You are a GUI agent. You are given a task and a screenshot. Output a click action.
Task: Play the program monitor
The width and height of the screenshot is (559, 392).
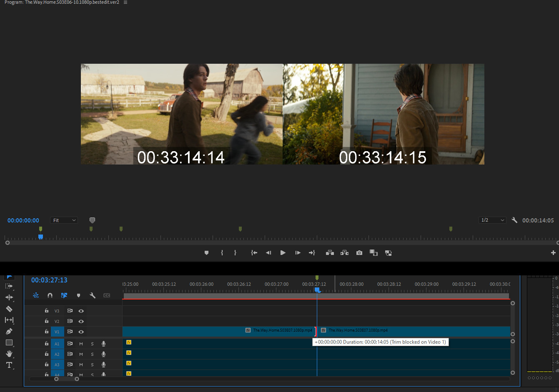283,253
